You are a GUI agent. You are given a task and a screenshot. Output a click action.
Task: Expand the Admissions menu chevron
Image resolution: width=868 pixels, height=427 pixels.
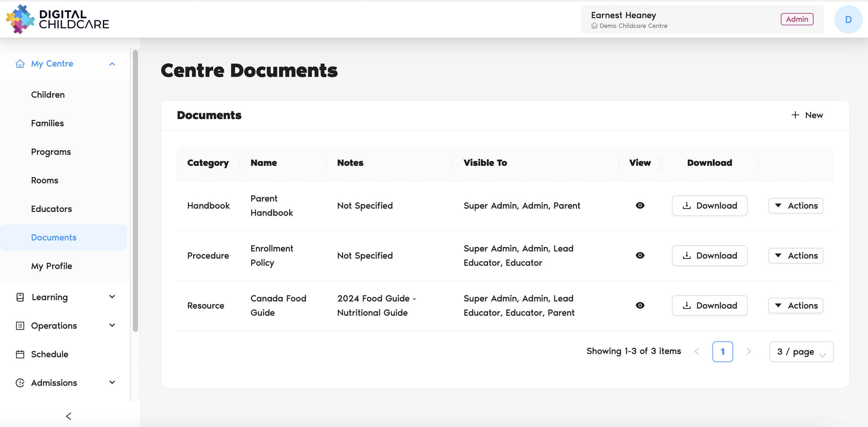[112, 383]
